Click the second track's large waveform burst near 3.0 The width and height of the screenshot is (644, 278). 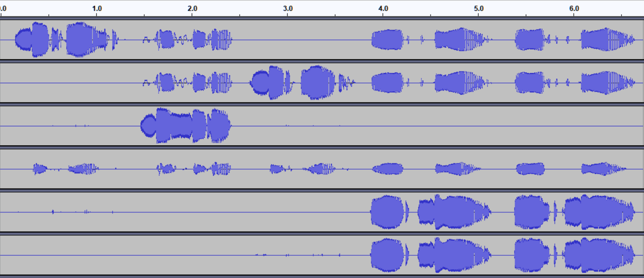303,82
